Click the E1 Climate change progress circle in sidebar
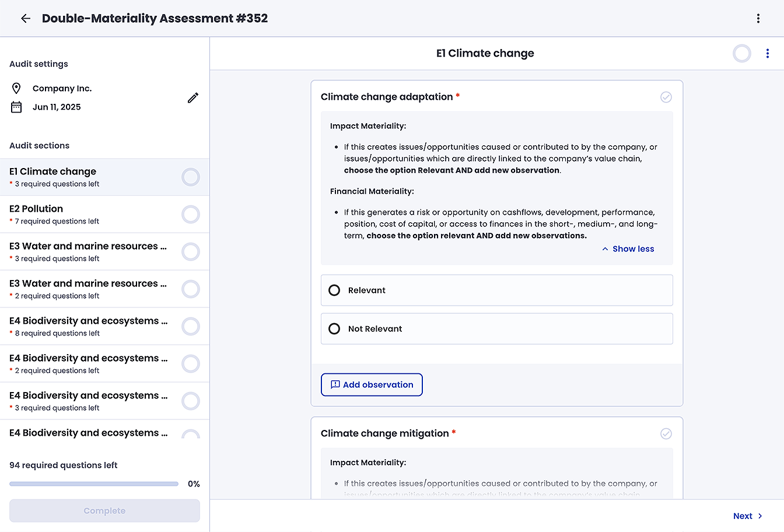This screenshot has width=784, height=532. (x=191, y=177)
